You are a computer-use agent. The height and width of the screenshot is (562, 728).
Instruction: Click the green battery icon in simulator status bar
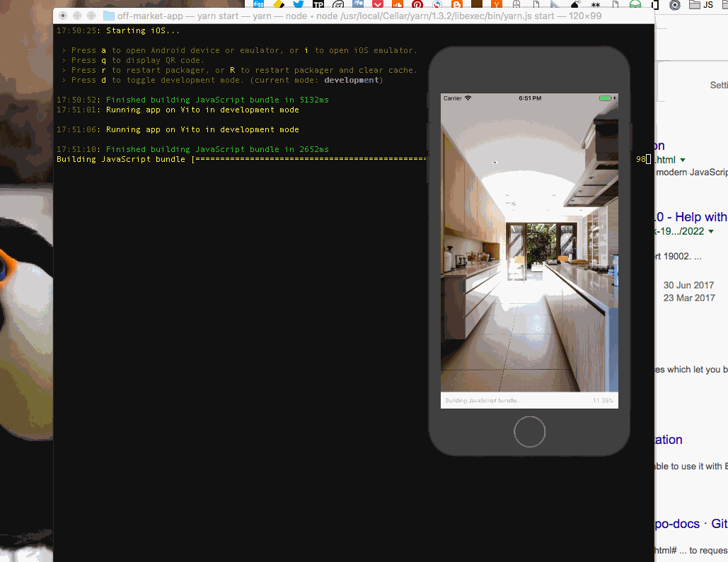605,98
